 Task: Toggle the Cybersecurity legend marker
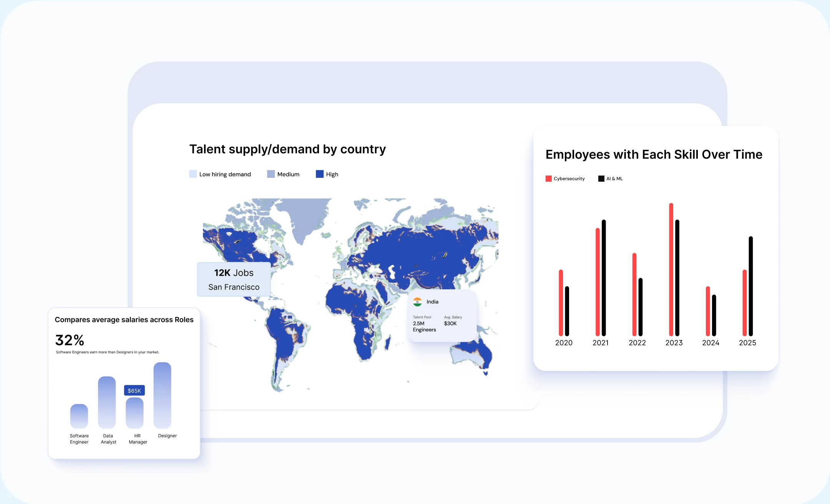pyautogui.click(x=549, y=179)
